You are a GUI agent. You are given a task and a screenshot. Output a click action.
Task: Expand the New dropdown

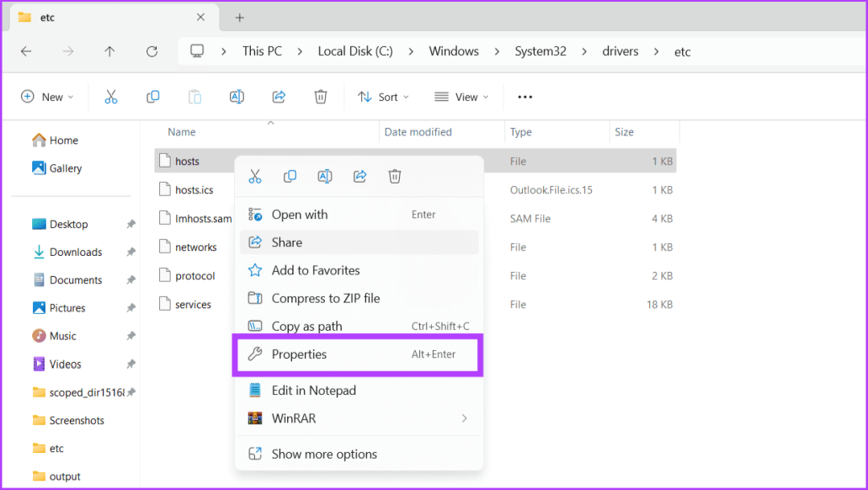coord(47,97)
